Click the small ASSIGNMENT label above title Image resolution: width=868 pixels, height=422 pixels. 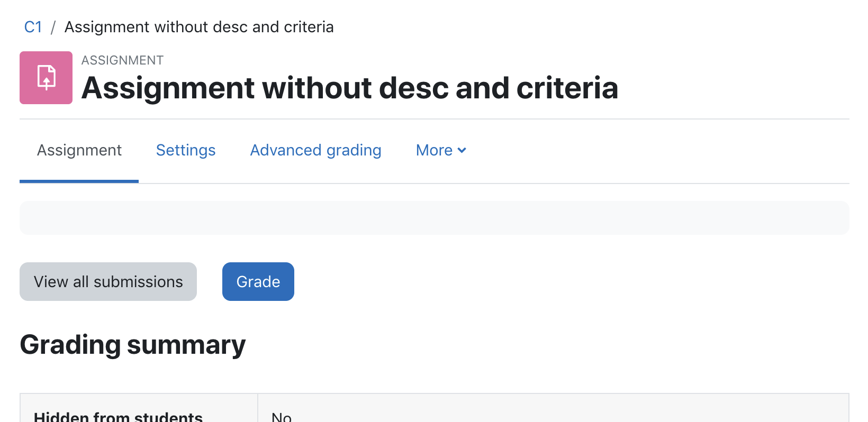click(x=122, y=60)
